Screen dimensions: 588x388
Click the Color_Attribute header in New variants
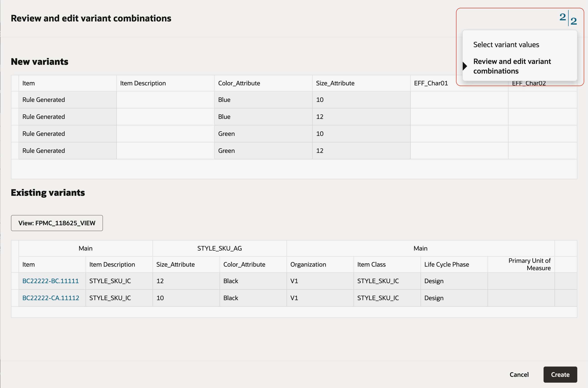(x=239, y=83)
